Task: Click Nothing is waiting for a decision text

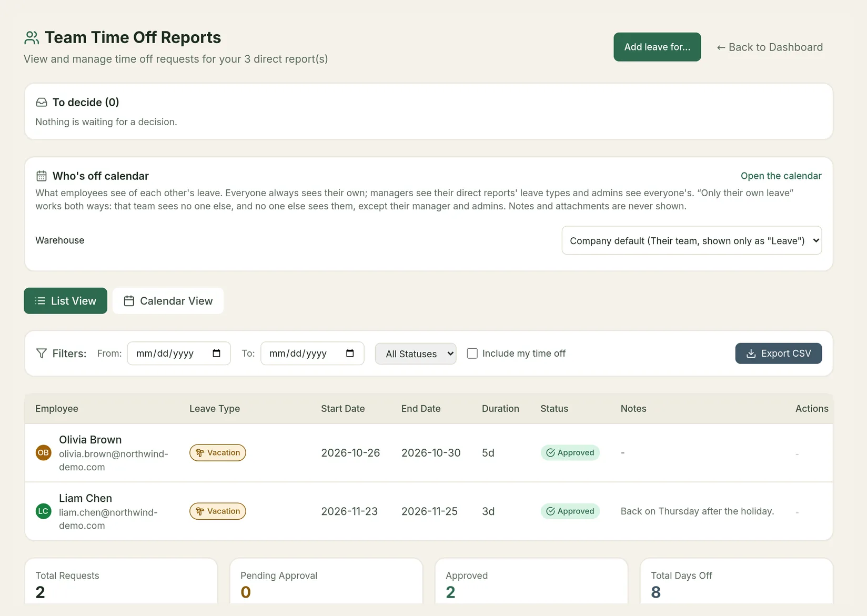Action: [106, 122]
